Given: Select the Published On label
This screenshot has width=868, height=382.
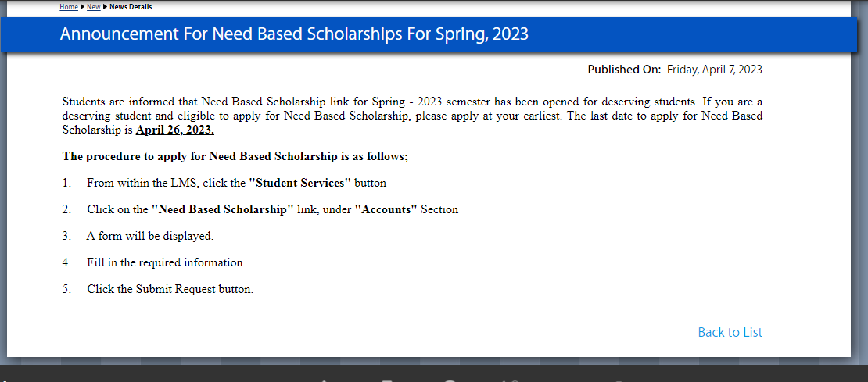Looking at the screenshot, I should click(x=624, y=70).
